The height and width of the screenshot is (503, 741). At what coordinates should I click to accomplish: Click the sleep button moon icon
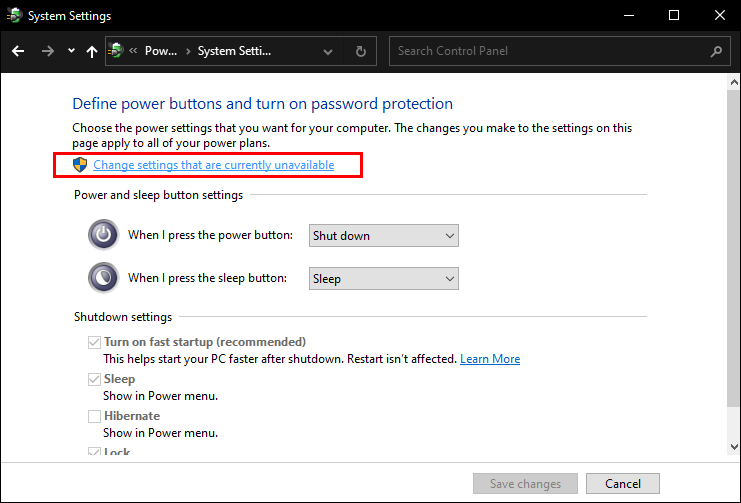pos(103,278)
